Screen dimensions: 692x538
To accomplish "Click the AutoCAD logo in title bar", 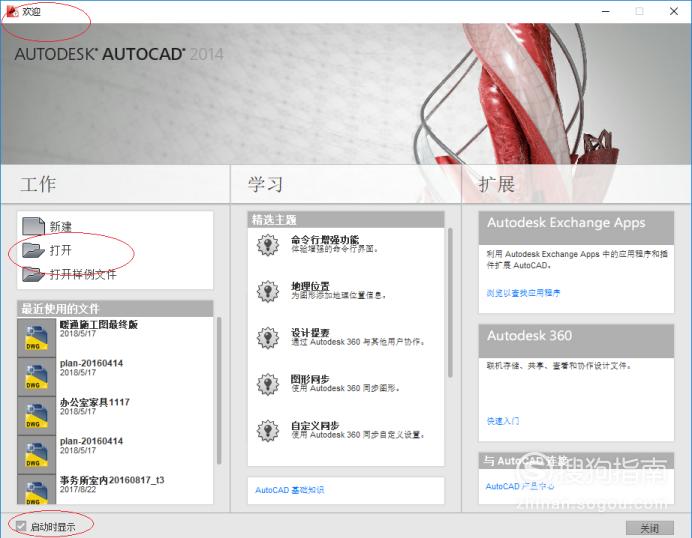I will (12, 11).
